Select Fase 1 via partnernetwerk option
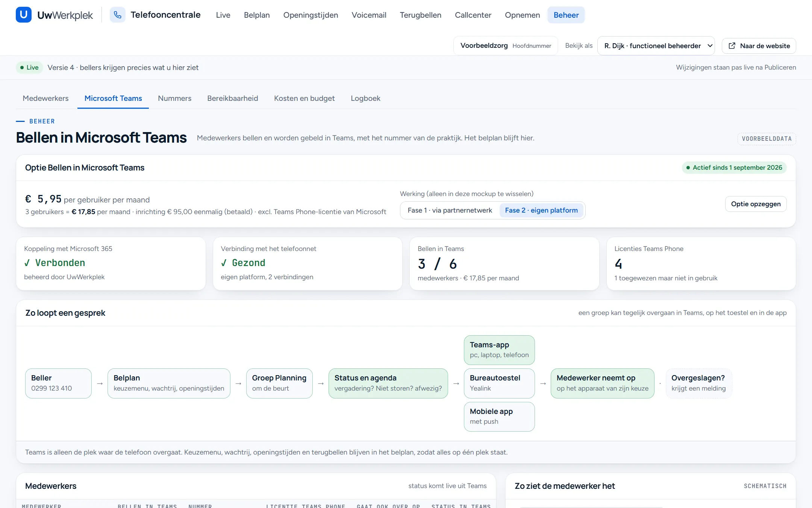 point(450,210)
